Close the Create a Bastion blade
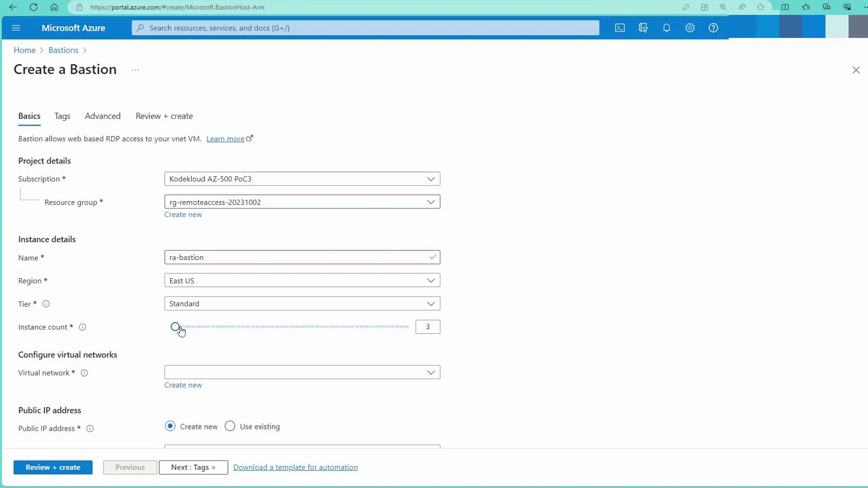The image size is (868, 488). tap(856, 70)
